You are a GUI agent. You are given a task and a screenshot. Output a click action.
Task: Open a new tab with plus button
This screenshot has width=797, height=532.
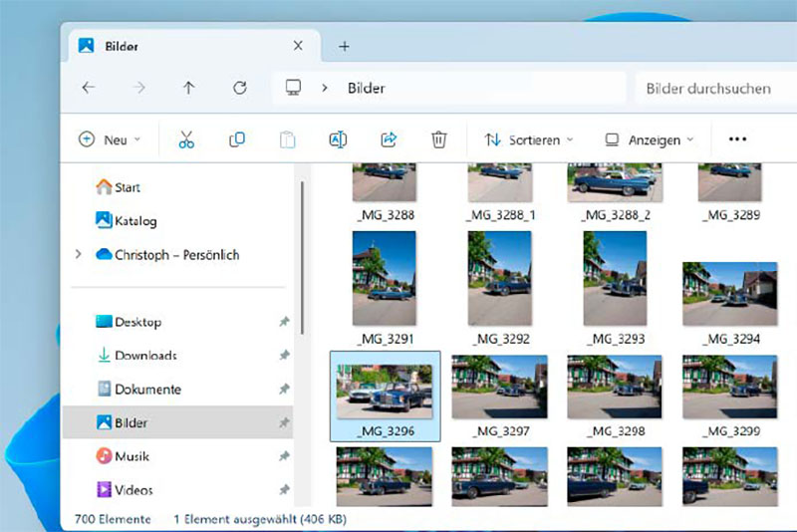coord(344,46)
